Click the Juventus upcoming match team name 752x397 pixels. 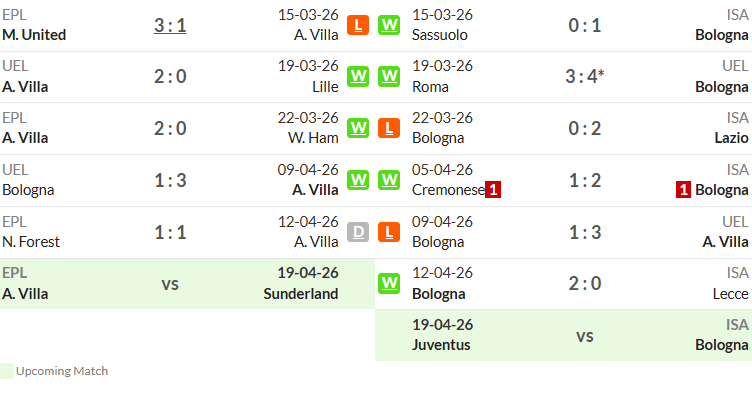point(441,345)
